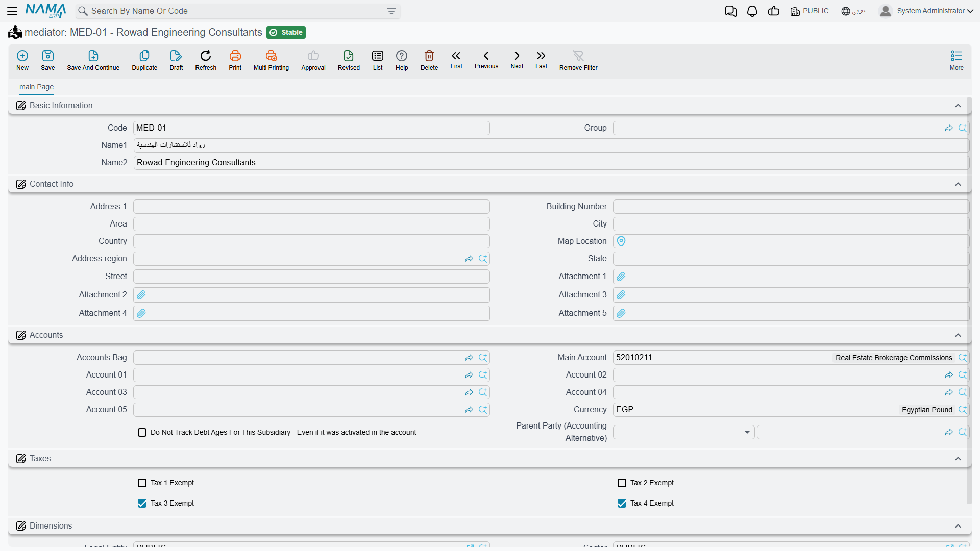This screenshot has height=551, width=980.
Task: Search lookup for the Group field
Action: (963, 128)
